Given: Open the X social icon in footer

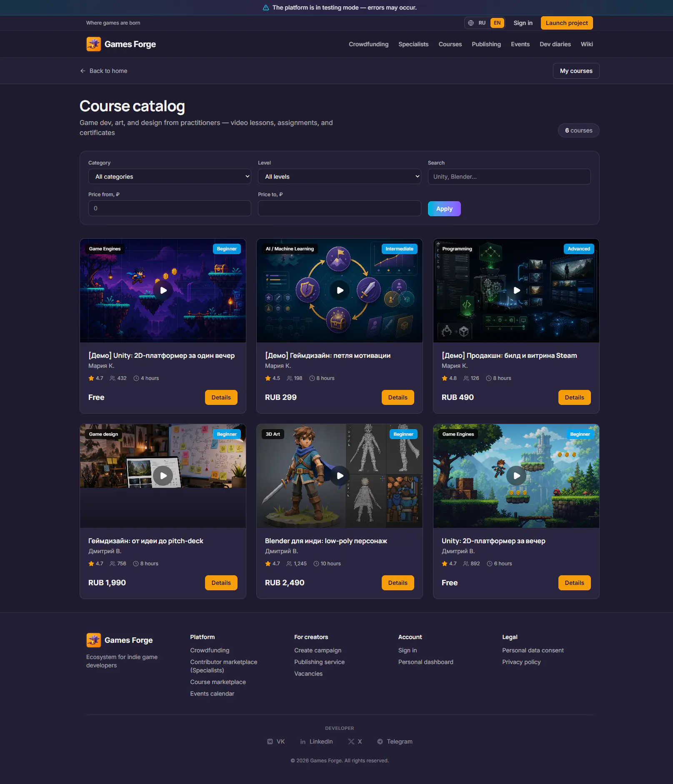Looking at the screenshot, I should [351, 742].
